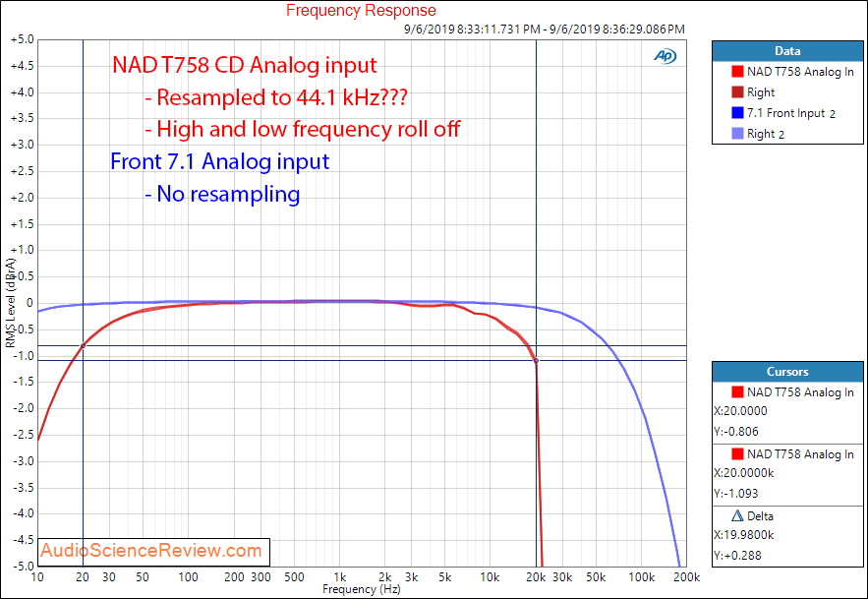The image size is (868, 599).
Task: Click the Resampled to 44.1 kHz??? annotation
Action: [276, 97]
